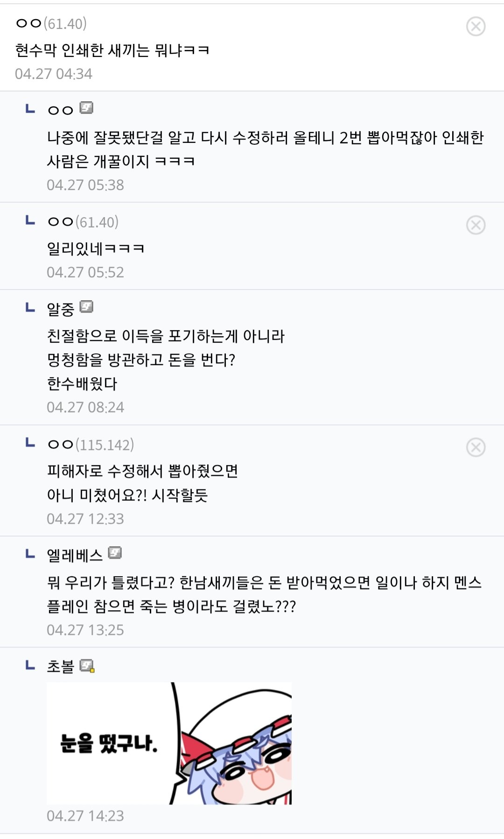The width and height of the screenshot is (504, 839).
Task: Remove the reply from ㅇㅇ(115.142)
Action: click(x=476, y=447)
